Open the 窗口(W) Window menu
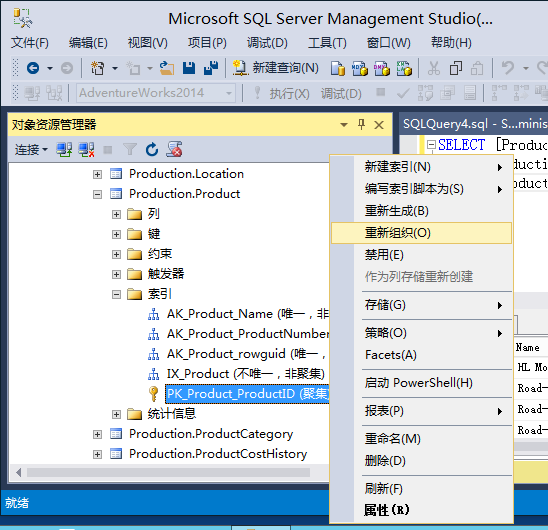 [x=388, y=43]
